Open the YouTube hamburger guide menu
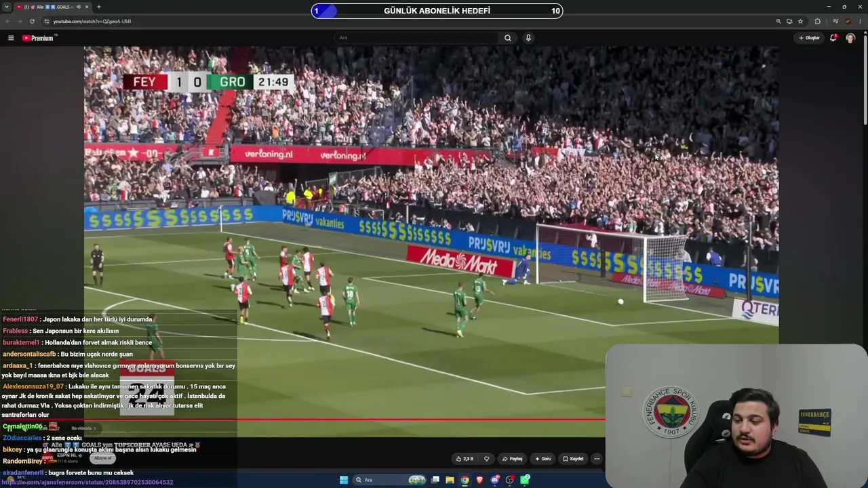Image resolution: width=868 pixels, height=488 pixels. [11, 38]
